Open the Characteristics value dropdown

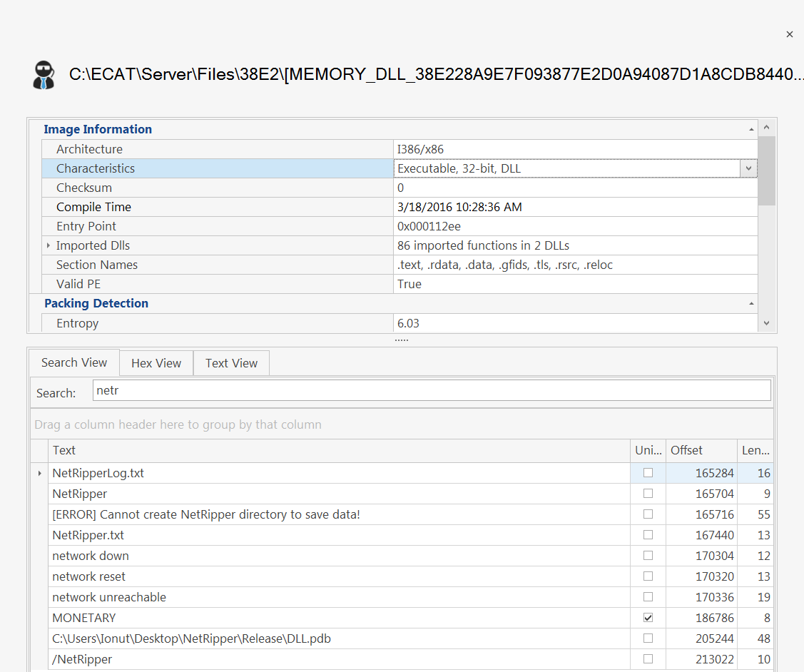pyautogui.click(x=748, y=169)
